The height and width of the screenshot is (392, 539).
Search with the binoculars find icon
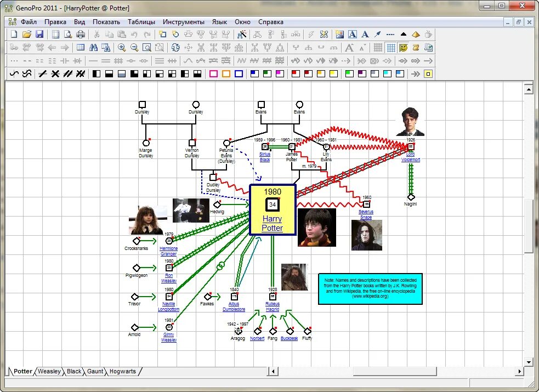tap(93, 47)
